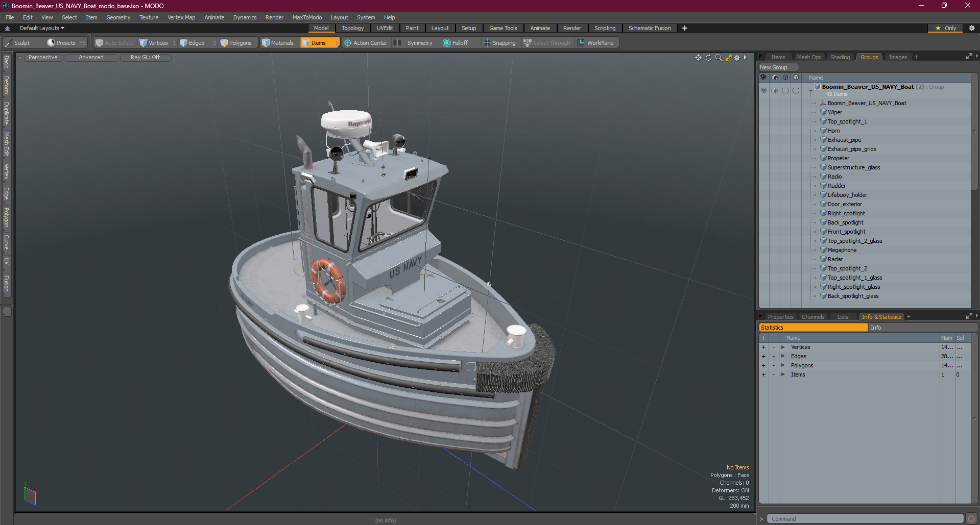The height and width of the screenshot is (525, 980).
Task: Add a tab next to Info & Statistics
Action: pos(909,317)
